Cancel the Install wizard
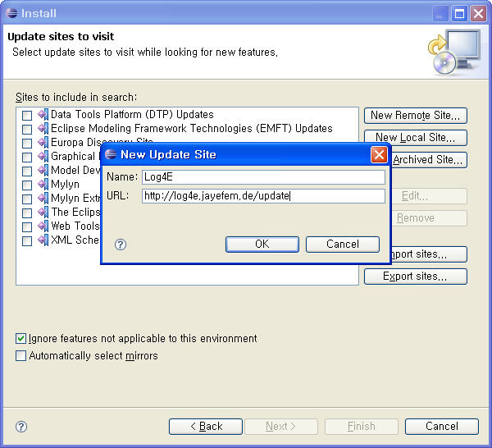492x448 pixels. (442, 427)
